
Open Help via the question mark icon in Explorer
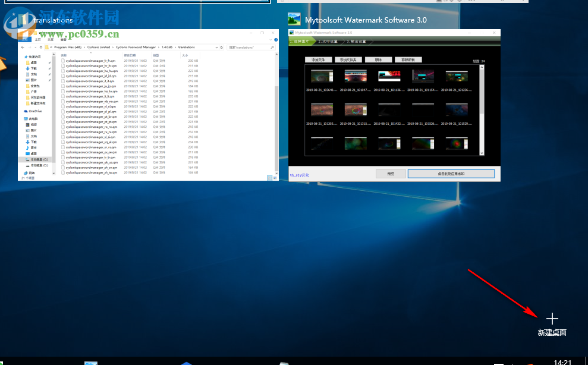(x=276, y=40)
